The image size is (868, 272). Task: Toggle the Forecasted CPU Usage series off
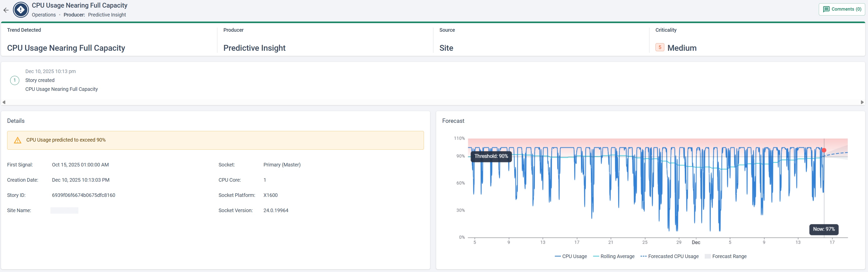tap(669, 256)
